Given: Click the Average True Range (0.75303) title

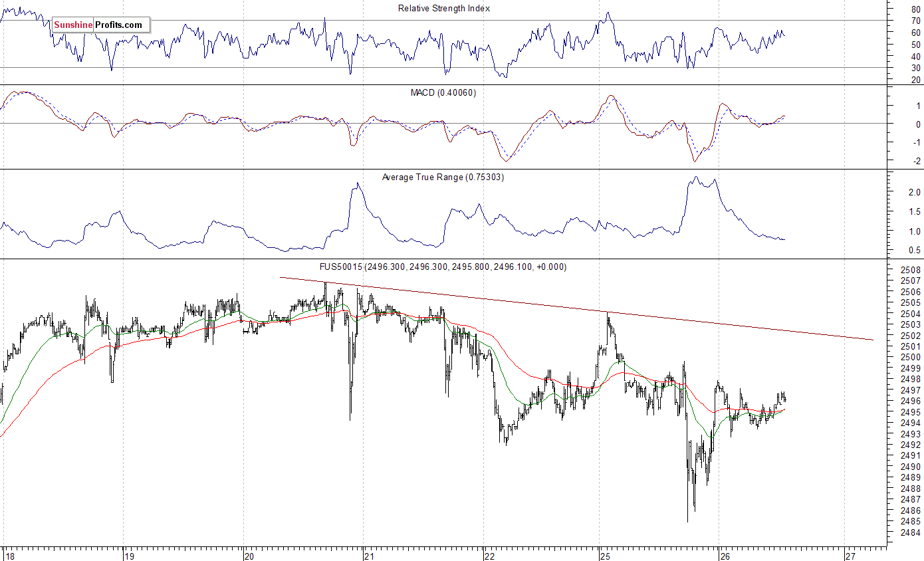Looking at the screenshot, I should pos(443,177).
